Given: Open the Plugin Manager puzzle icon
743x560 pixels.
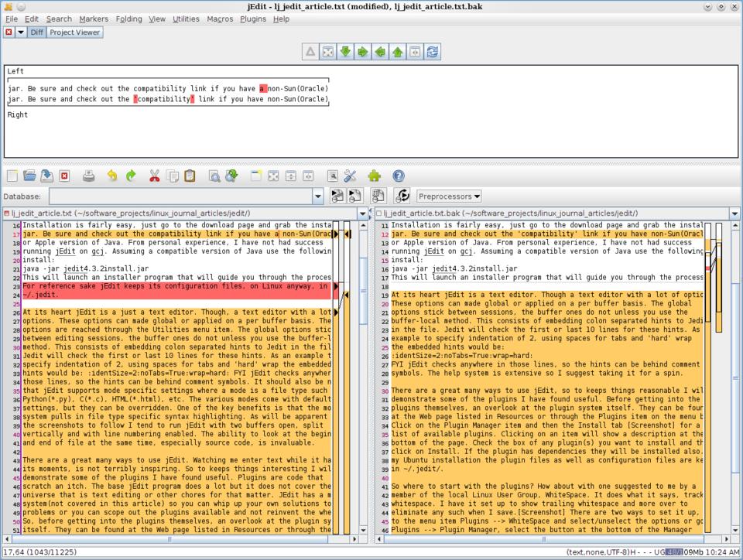Looking at the screenshot, I should [x=375, y=176].
